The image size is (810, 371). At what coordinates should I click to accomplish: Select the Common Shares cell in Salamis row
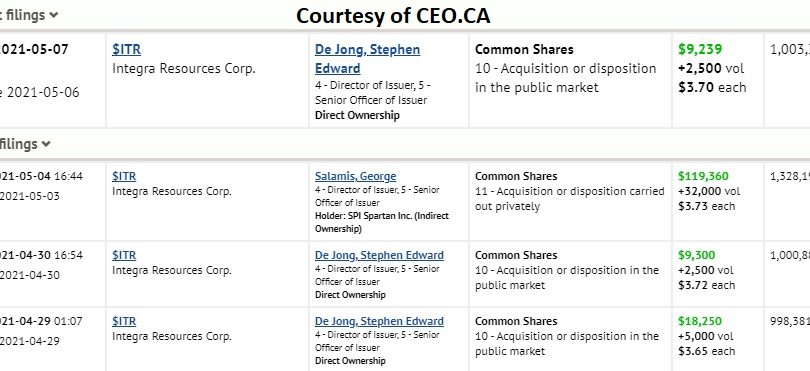516,176
